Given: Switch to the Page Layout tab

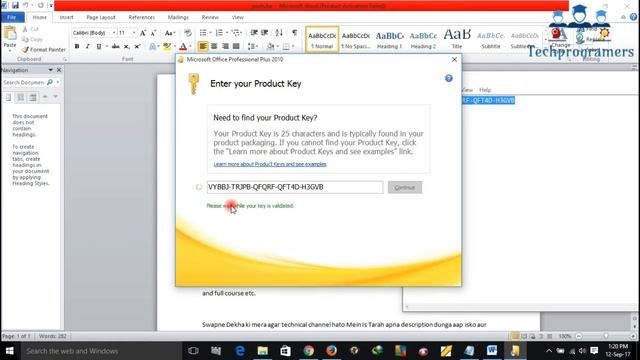Looking at the screenshot, I should [x=101, y=17].
